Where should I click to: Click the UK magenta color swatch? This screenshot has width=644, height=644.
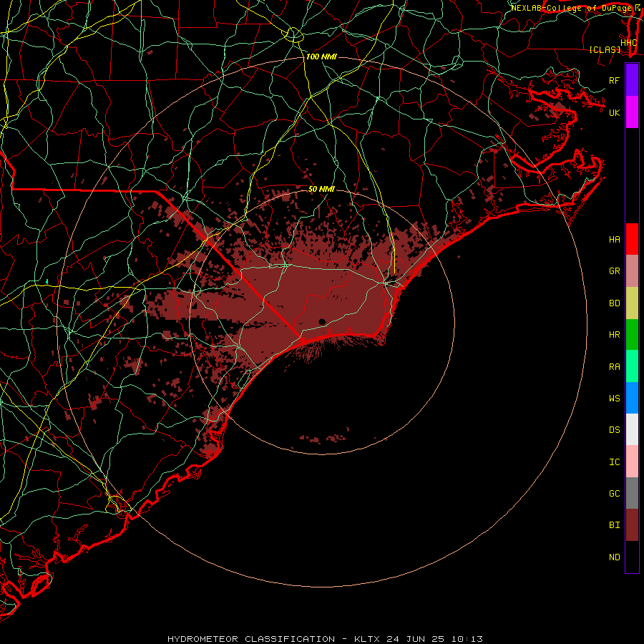coord(632,112)
